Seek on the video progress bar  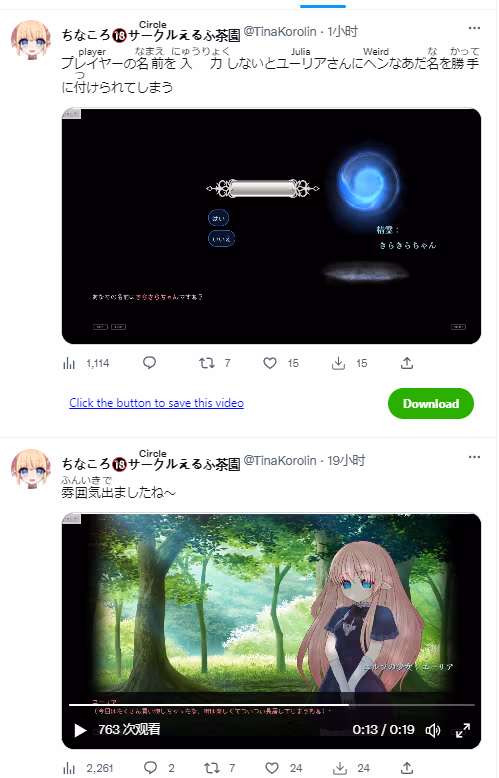[x=271, y=705]
